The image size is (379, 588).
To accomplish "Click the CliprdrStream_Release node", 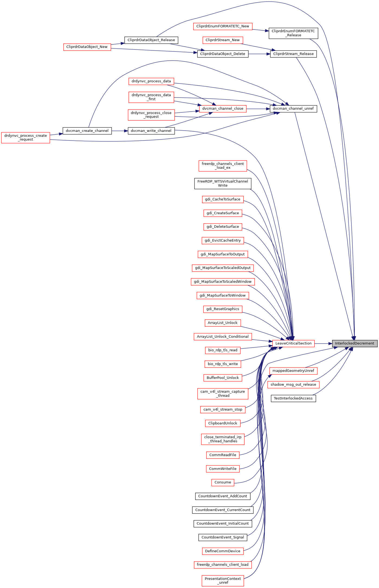I will click(293, 54).
